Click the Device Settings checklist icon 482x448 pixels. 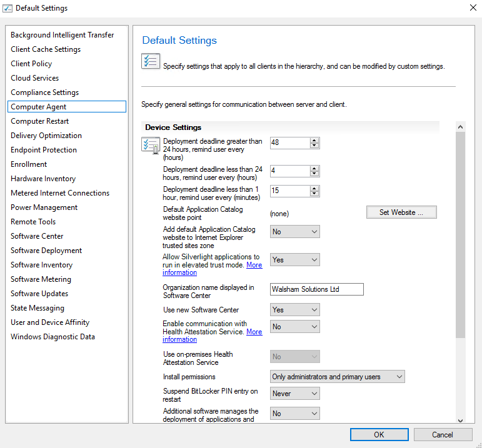151,146
